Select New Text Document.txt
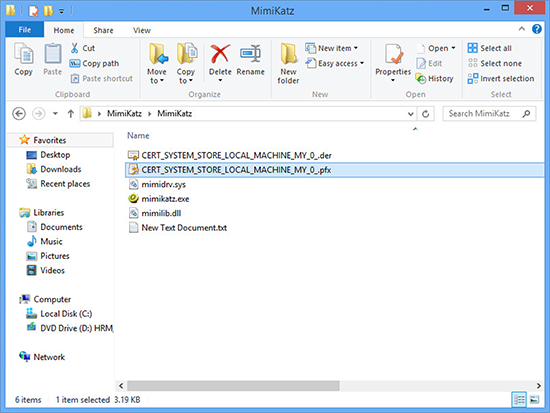 coord(177,228)
